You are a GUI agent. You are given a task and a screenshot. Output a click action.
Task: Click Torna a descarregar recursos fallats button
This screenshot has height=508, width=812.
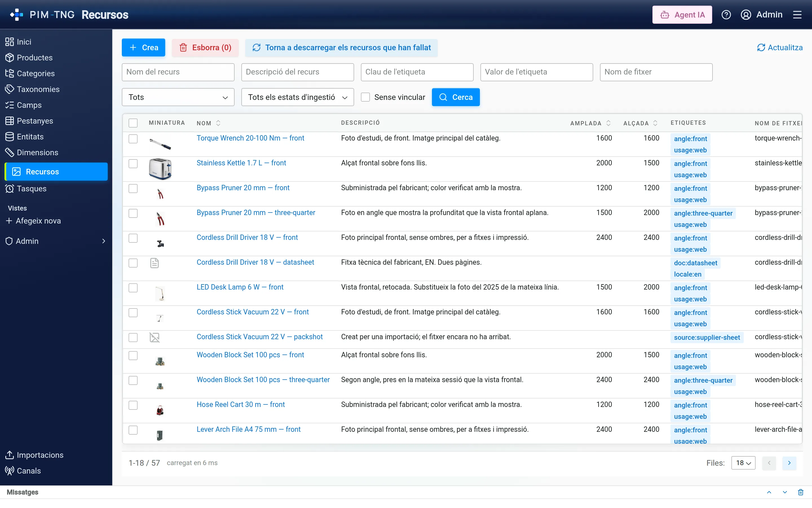(x=341, y=48)
